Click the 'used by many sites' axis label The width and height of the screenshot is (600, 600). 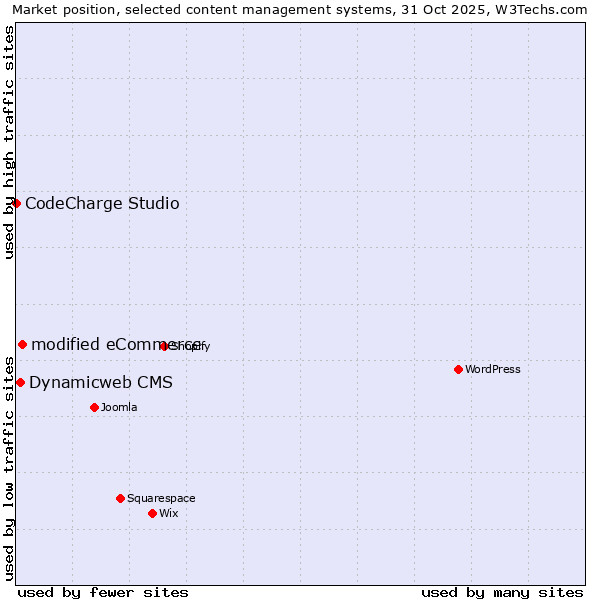pos(502,592)
